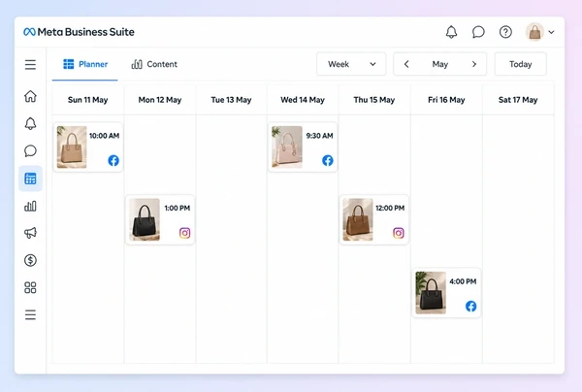Open help question mark icon

(505, 32)
